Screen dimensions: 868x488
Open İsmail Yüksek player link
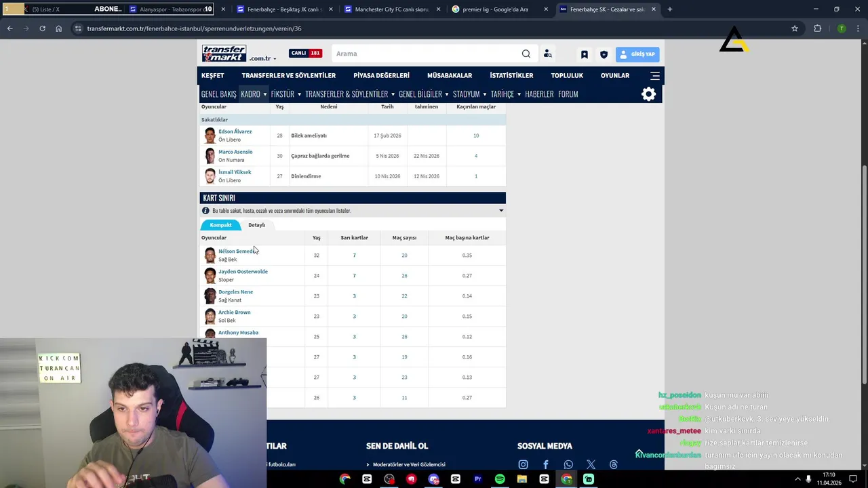(x=235, y=172)
